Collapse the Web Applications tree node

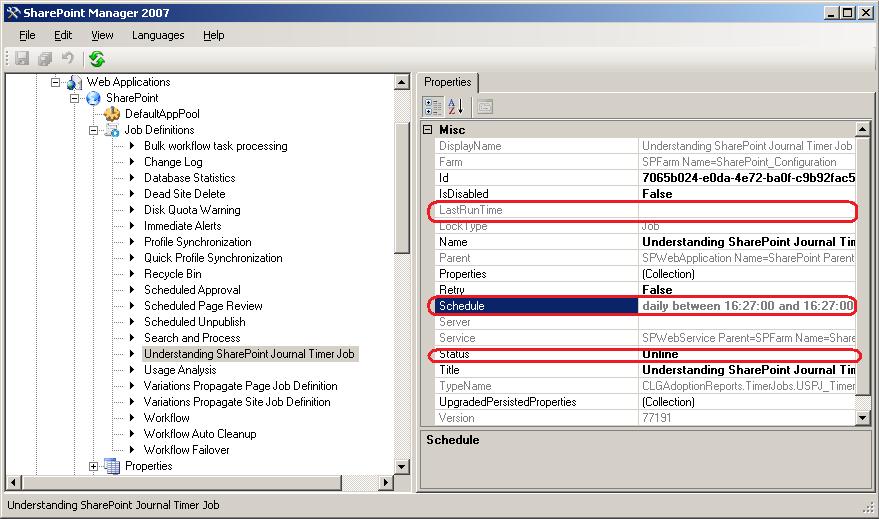point(55,82)
